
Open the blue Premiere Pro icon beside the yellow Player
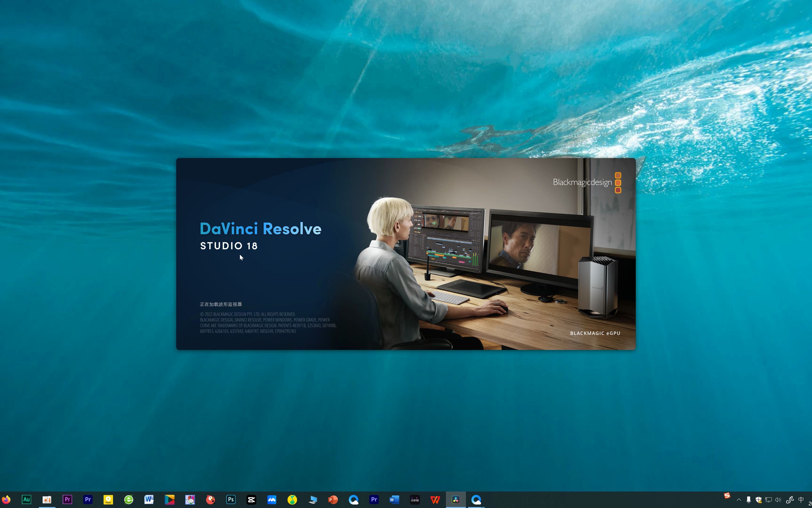pos(88,500)
